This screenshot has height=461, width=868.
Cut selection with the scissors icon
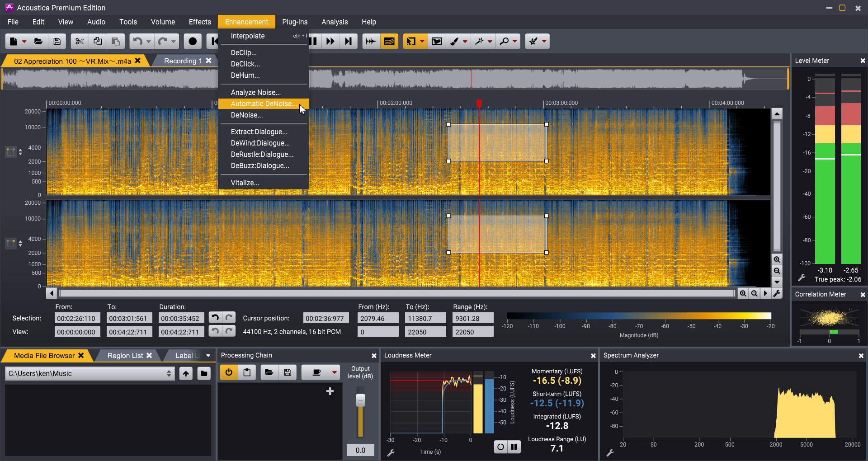pyautogui.click(x=80, y=41)
